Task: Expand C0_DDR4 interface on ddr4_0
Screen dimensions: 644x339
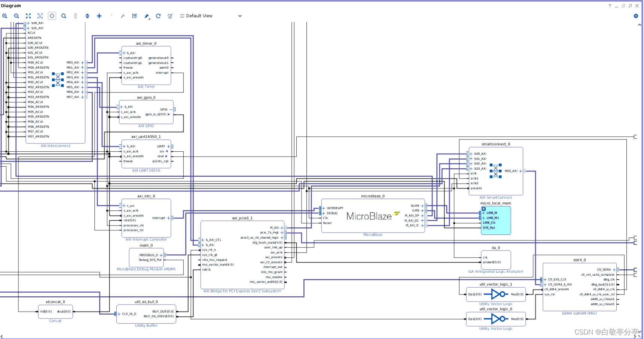Action: [x=614, y=270]
